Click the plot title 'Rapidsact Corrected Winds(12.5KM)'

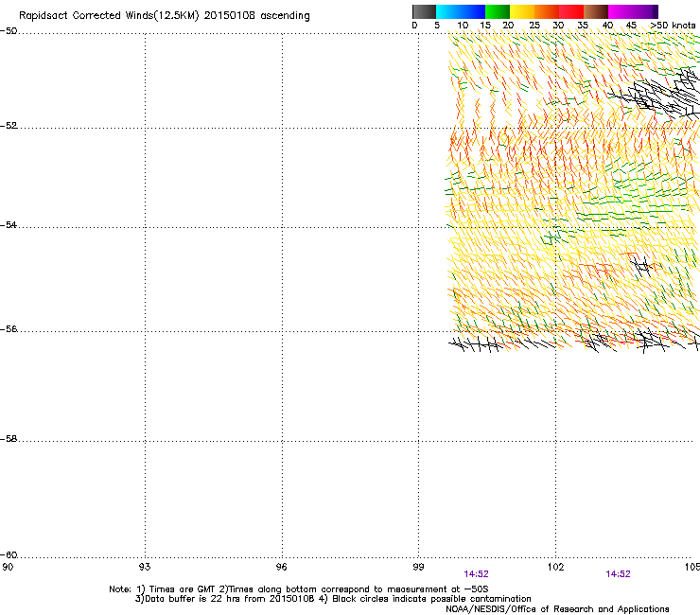coord(109,16)
